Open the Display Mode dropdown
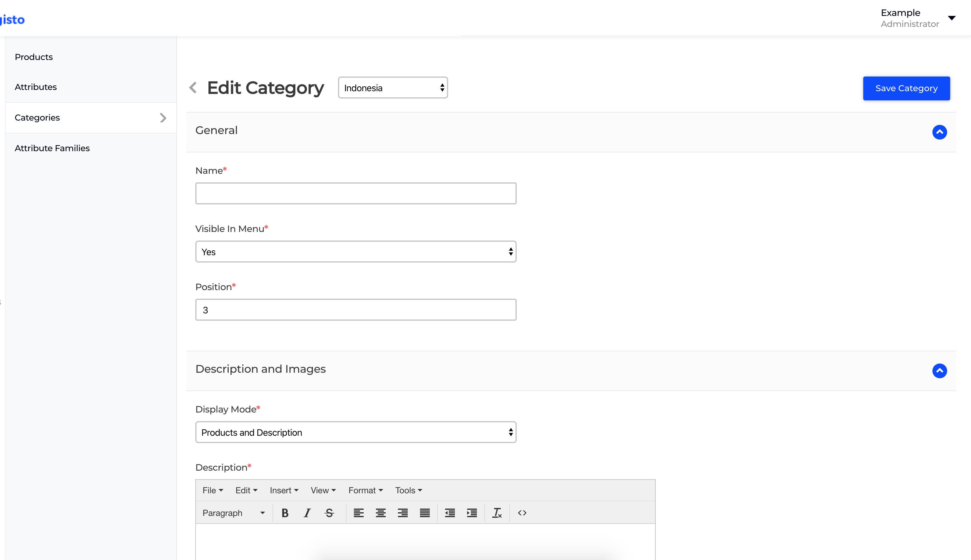 [356, 432]
